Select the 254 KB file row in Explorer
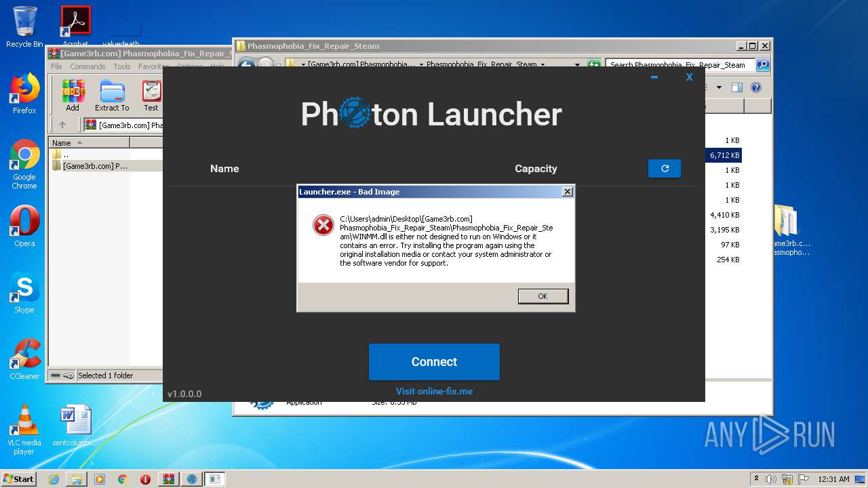 tap(723, 260)
